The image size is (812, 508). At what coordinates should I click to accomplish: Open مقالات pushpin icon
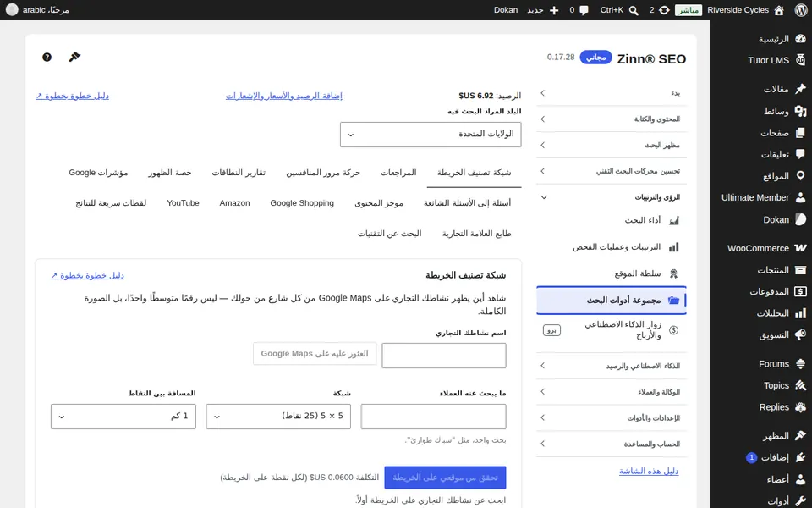[x=801, y=89]
